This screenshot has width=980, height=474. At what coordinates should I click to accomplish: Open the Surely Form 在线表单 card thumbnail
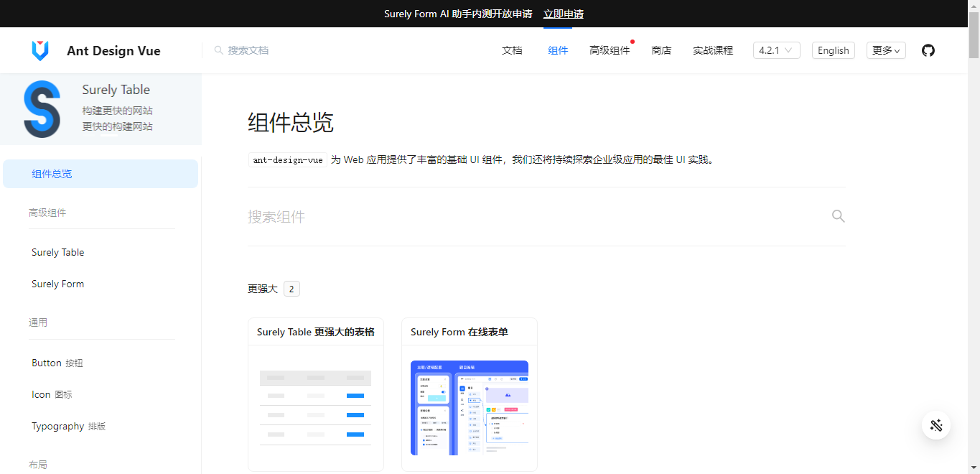tap(469, 408)
